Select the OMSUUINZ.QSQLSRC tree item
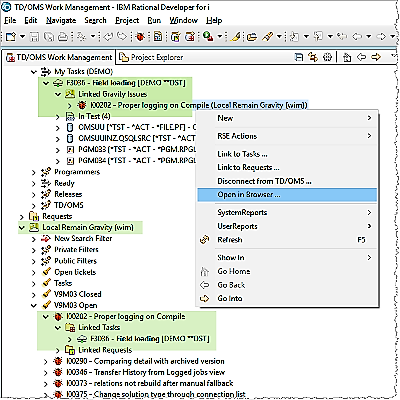Image resolution: width=400 pixels, height=400 pixels. pyautogui.click(x=137, y=139)
